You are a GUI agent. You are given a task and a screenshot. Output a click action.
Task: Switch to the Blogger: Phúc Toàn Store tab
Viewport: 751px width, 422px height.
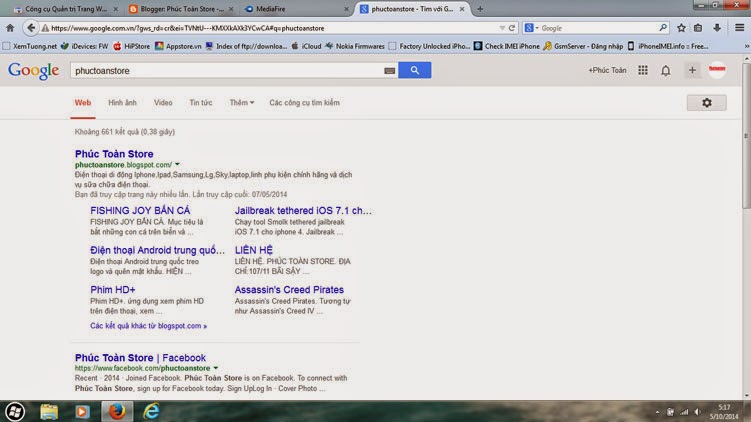[181, 9]
